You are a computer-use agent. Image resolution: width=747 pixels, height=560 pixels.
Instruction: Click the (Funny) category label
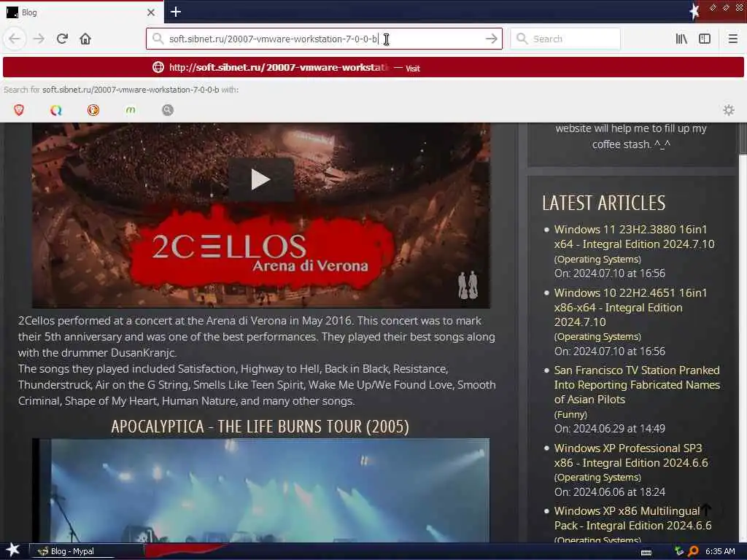point(570,414)
